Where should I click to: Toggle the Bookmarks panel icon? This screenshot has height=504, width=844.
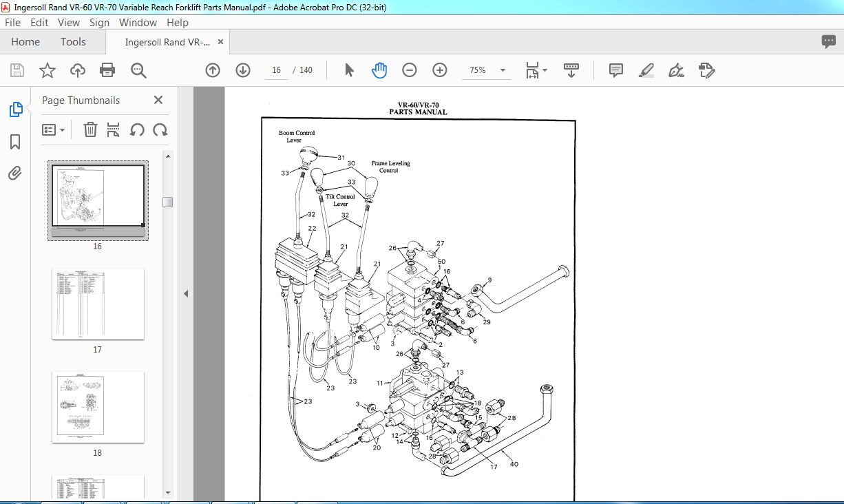15,142
